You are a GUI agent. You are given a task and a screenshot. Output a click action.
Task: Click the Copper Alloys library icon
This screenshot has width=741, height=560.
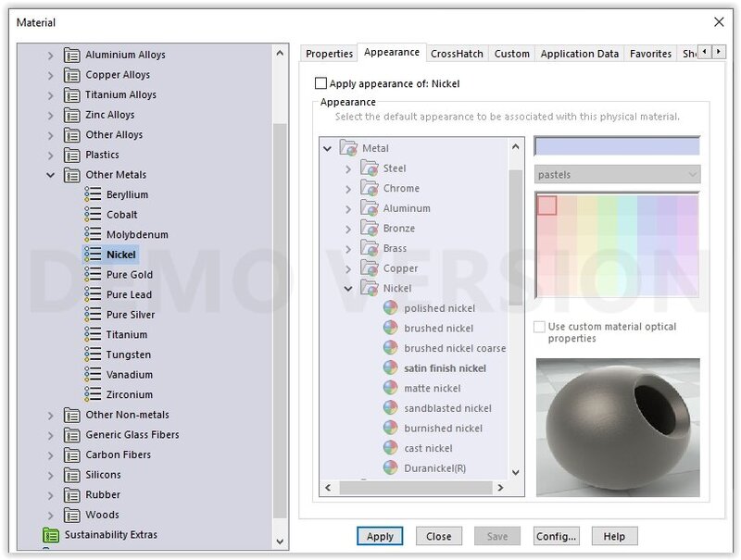[72, 75]
